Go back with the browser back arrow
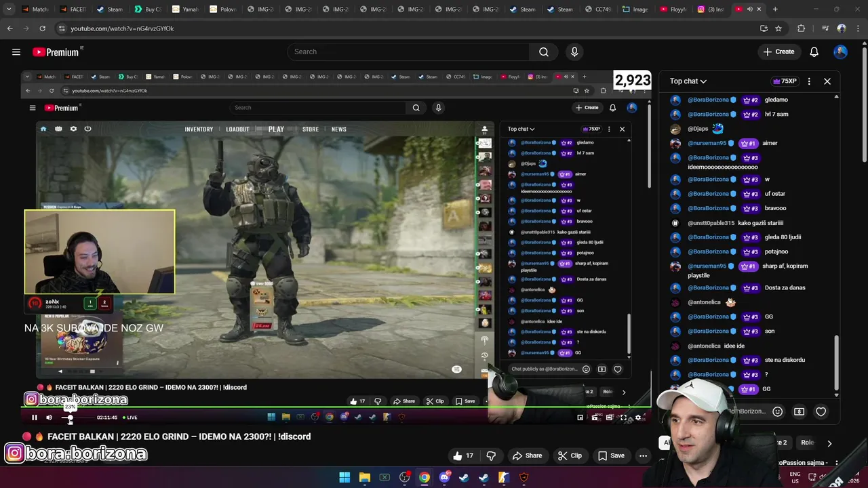The image size is (868, 488). [9, 28]
